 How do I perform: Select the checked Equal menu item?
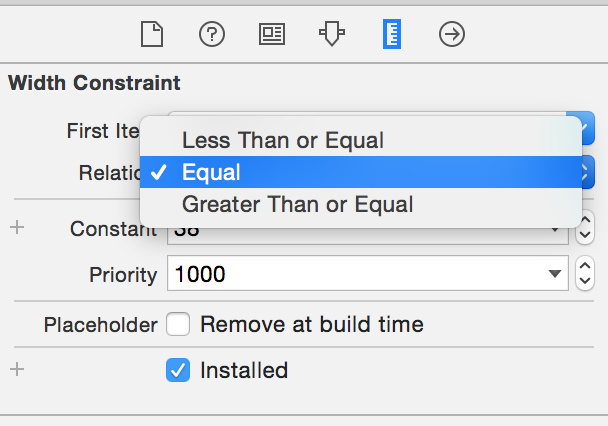tap(361, 172)
